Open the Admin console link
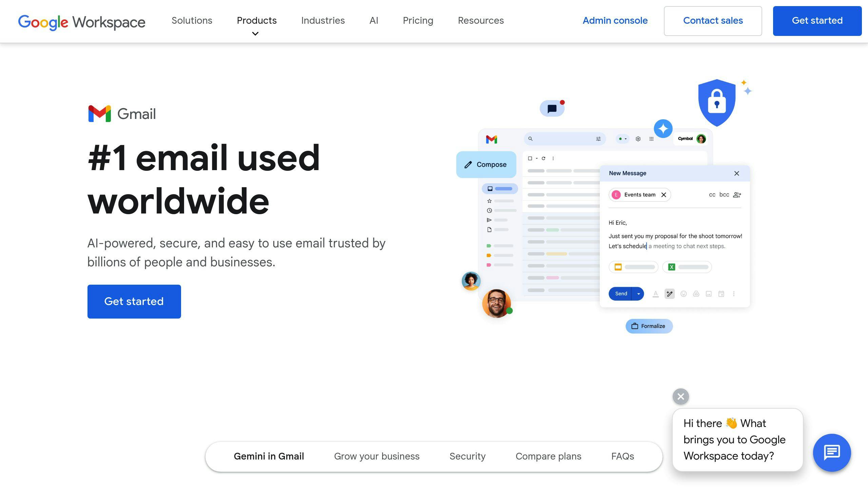Screen dimensions: 868x488 [615, 20]
